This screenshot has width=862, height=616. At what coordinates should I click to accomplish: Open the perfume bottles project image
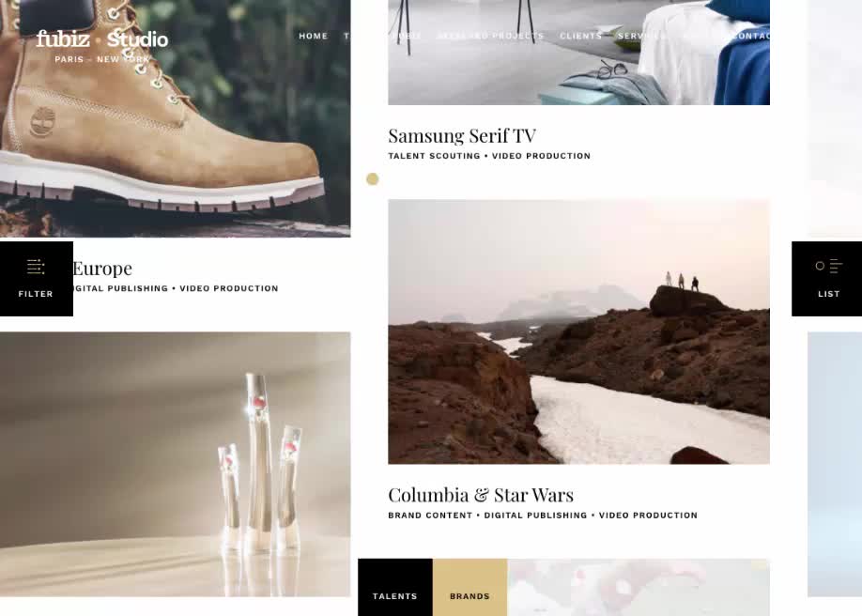175,464
